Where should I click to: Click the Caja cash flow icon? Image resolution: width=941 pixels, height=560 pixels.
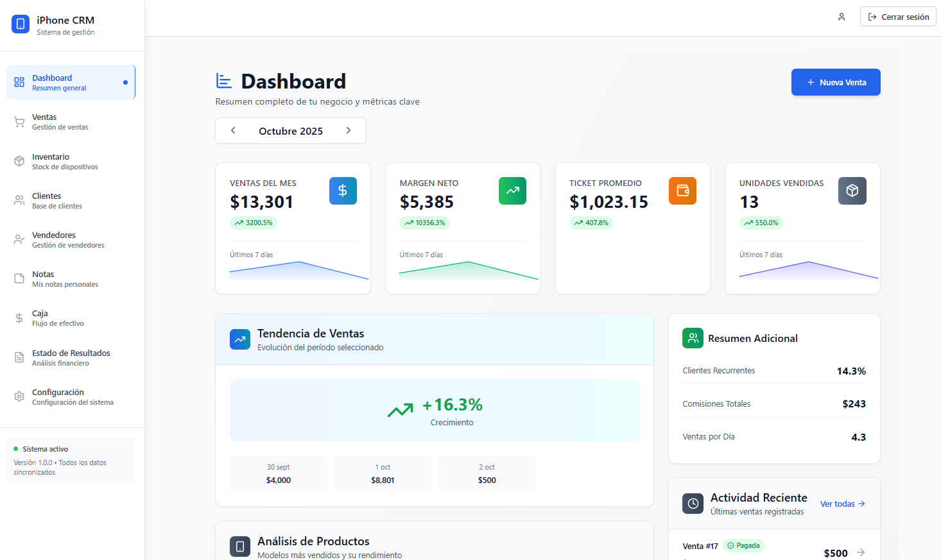coord(19,318)
